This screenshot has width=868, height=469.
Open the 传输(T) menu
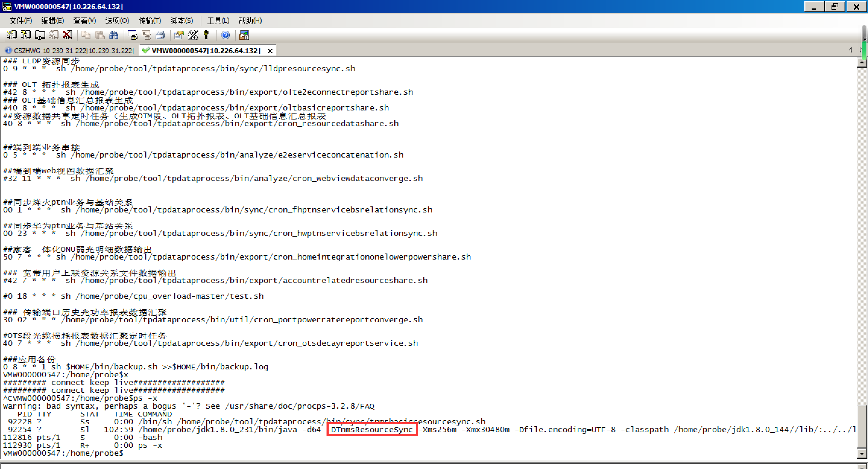coord(150,21)
